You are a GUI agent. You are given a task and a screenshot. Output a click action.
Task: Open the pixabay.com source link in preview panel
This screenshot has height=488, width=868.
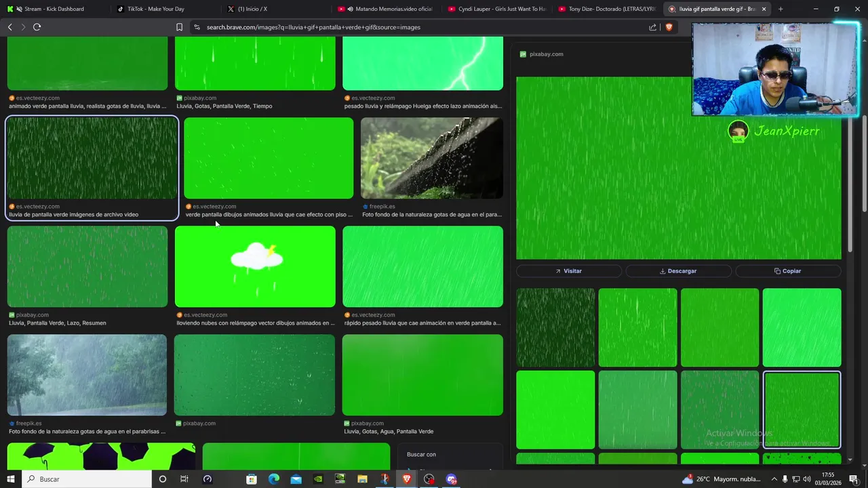click(x=542, y=54)
